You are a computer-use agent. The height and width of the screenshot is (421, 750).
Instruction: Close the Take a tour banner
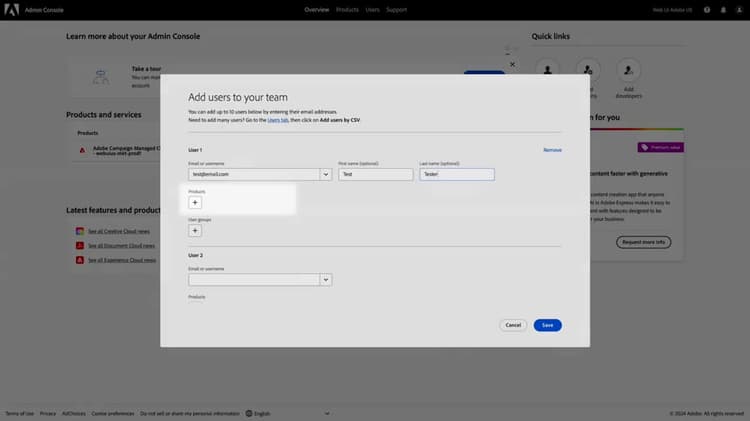click(x=512, y=64)
